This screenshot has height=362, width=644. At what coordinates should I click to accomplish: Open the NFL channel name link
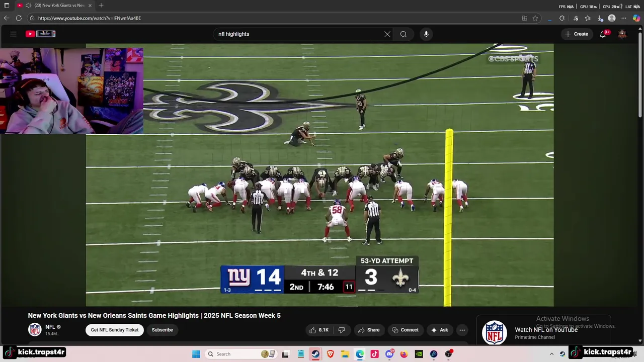[50, 327]
